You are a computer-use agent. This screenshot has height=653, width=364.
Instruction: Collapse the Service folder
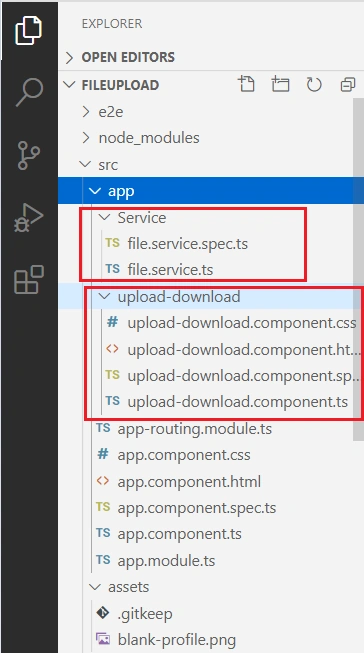click(x=104, y=217)
